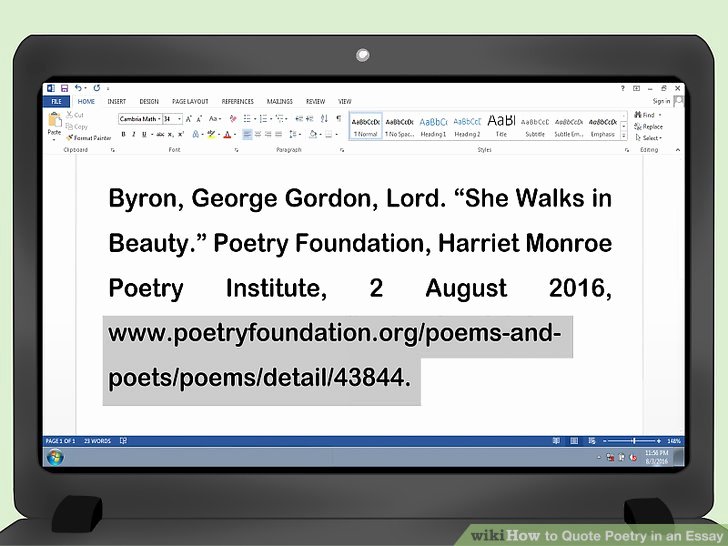Toggle Show/Hide paragraph marks
The height and width of the screenshot is (546, 728).
338,119
